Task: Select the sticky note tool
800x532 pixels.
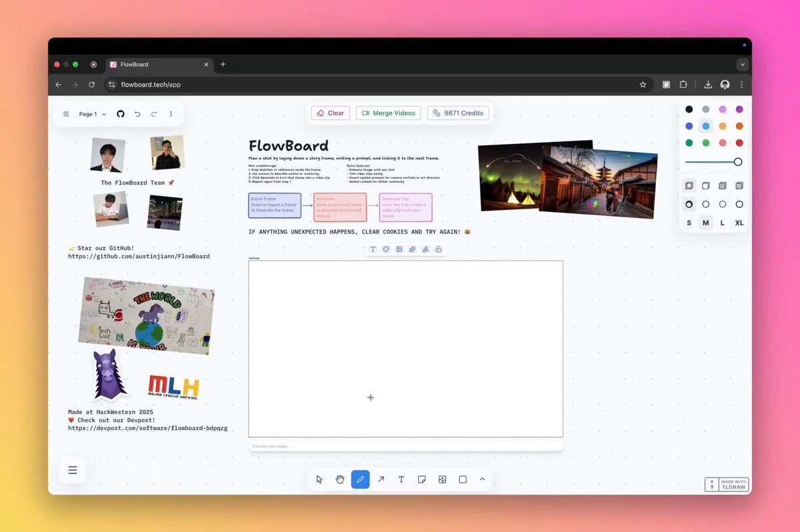Action: click(x=422, y=479)
